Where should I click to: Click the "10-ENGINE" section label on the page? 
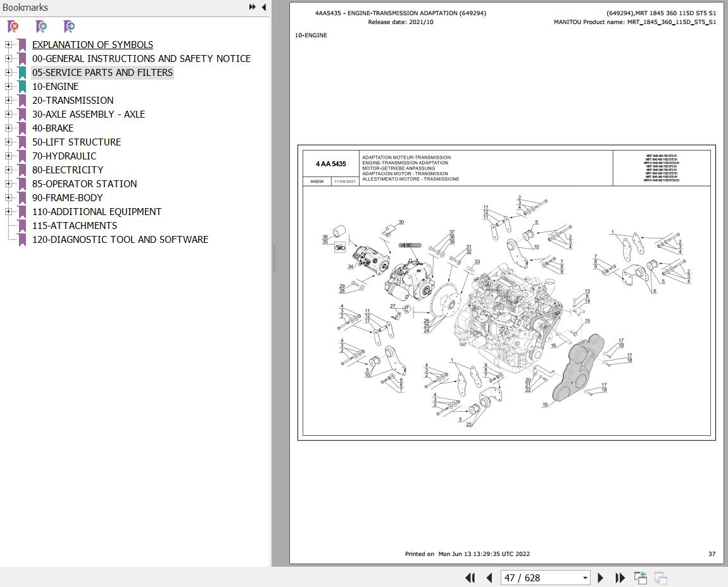coord(311,35)
